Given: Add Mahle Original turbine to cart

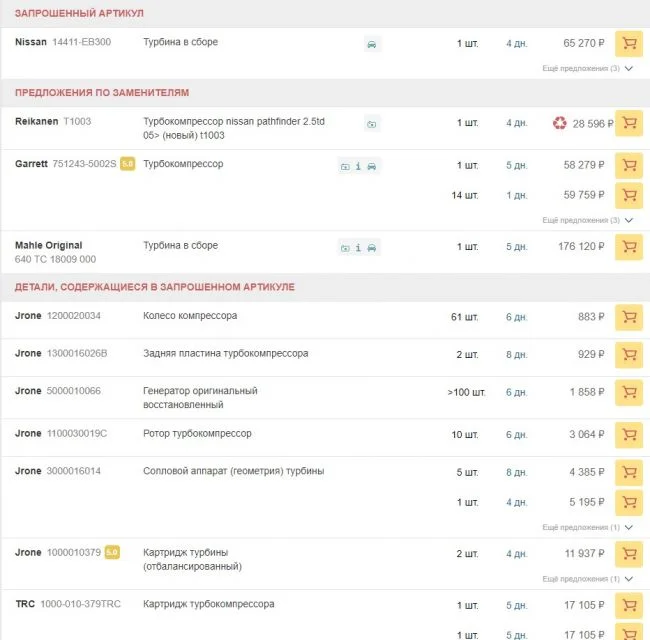Looking at the screenshot, I should point(628,247).
